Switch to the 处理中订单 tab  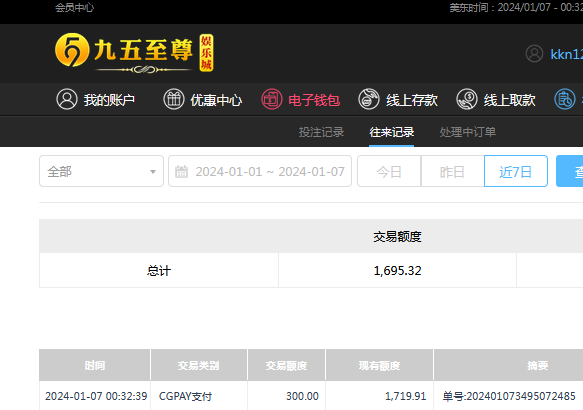click(467, 132)
